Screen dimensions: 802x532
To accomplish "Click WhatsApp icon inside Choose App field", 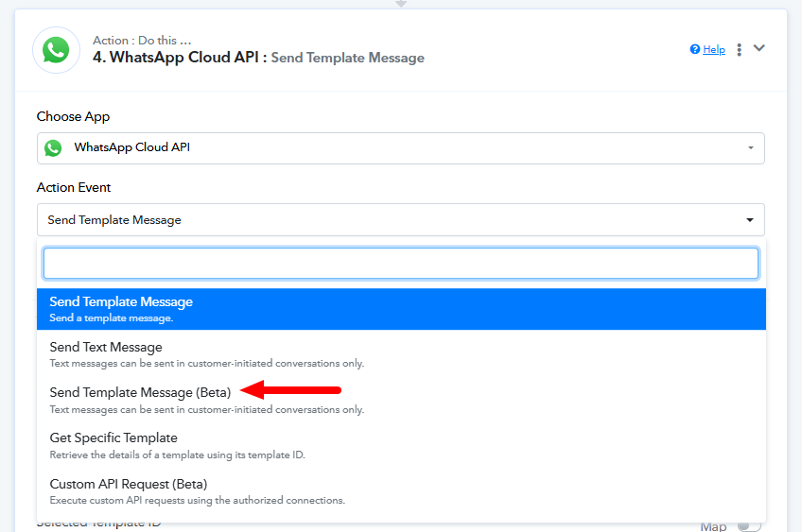I will [53, 148].
